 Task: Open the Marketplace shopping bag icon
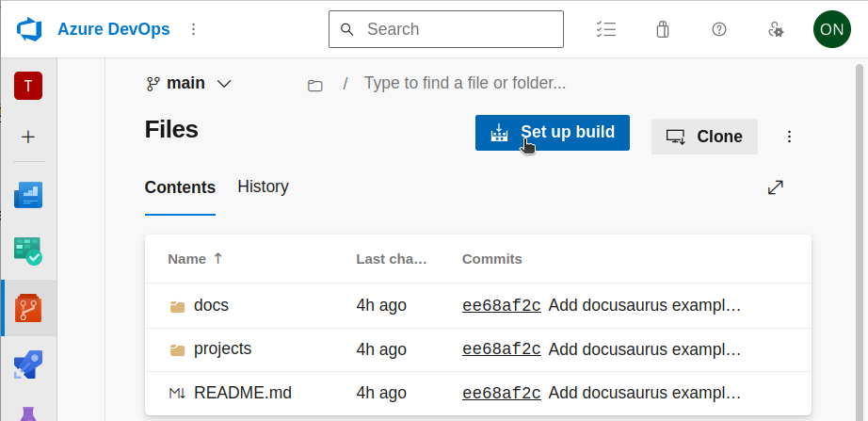pyautogui.click(x=662, y=29)
